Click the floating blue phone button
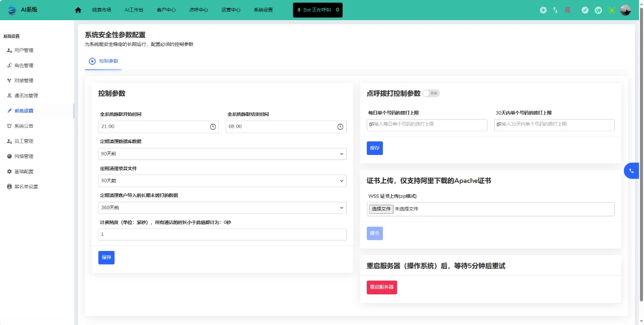 (631, 171)
